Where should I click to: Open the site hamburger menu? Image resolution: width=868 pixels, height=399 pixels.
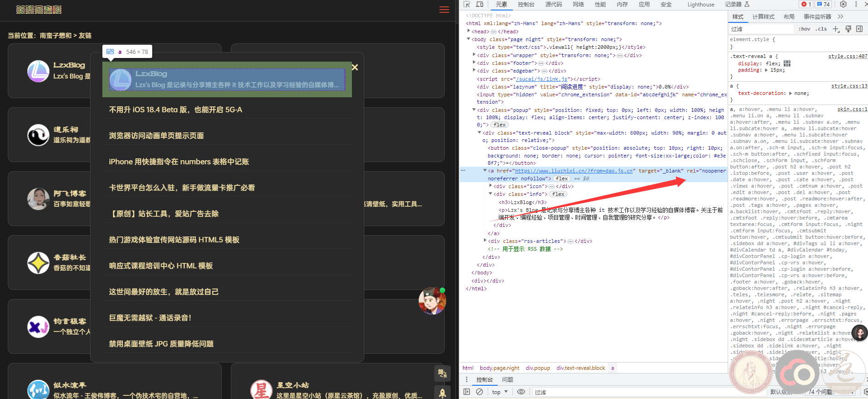tap(444, 10)
